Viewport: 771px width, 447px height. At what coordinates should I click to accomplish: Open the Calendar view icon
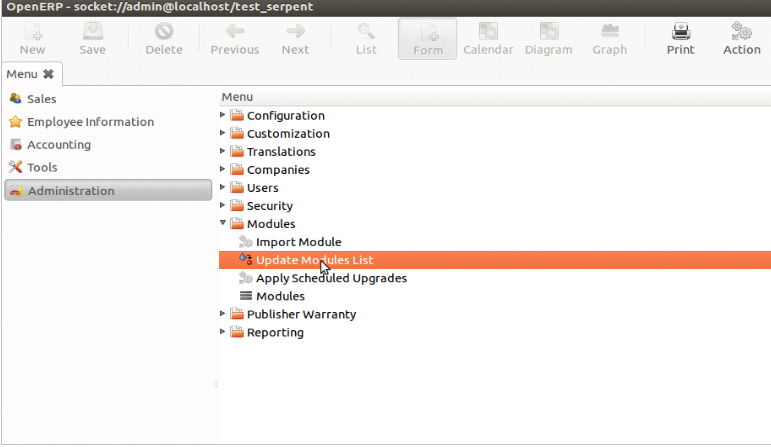click(488, 30)
